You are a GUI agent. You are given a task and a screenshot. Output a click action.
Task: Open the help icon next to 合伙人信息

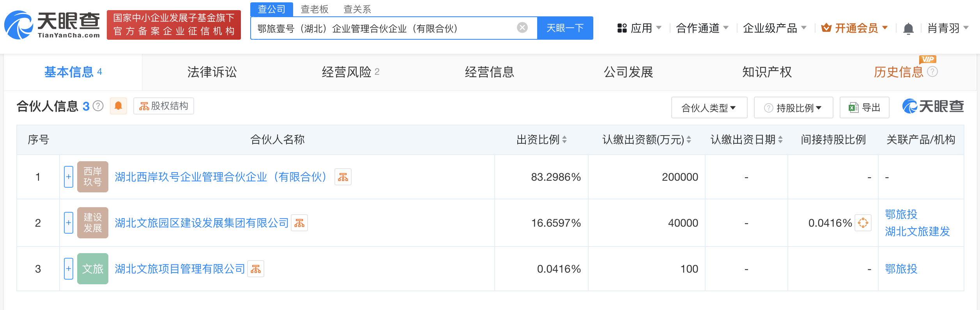(x=99, y=106)
